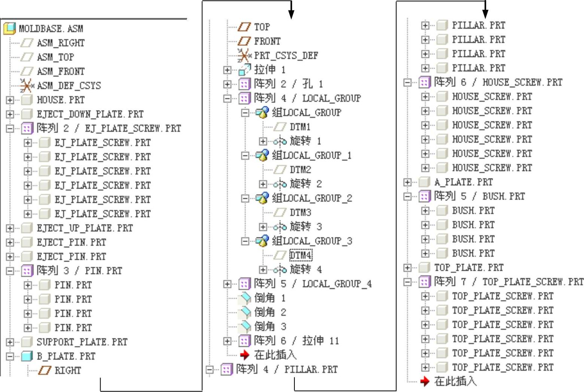This screenshot has width=584, height=392.
Task: Click the group icon of 组LOCAL_GROUP_2
Action: pyautogui.click(x=262, y=198)
